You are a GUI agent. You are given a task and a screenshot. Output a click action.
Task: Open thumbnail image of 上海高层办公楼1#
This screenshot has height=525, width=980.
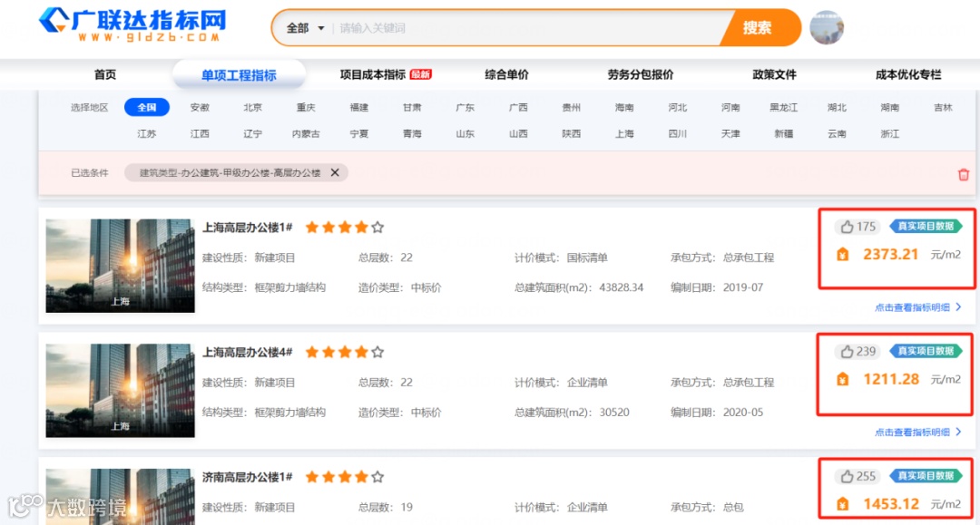(120, 266)
